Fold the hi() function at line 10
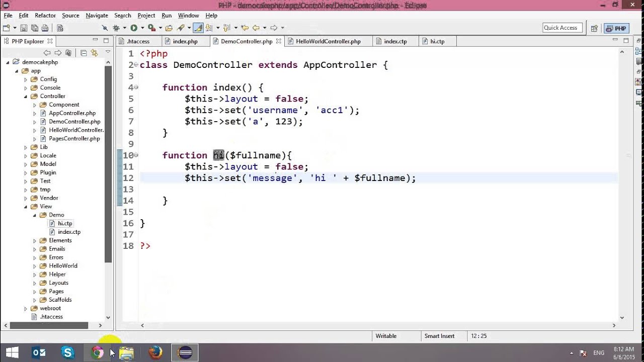The height and width of the screenshot is (362, 644). (x=136, y=155)
